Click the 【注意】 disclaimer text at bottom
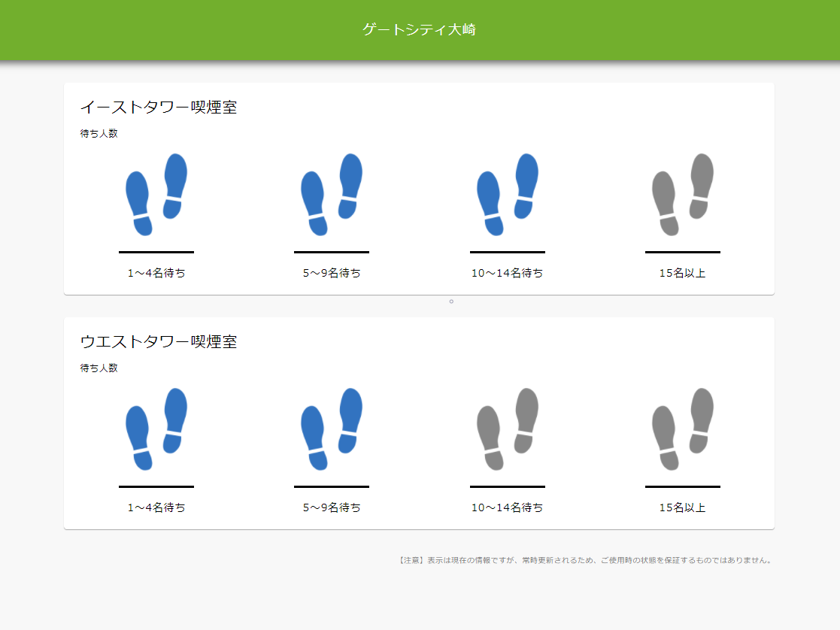This screenshot has width=840, height=630. pos(585,560)
